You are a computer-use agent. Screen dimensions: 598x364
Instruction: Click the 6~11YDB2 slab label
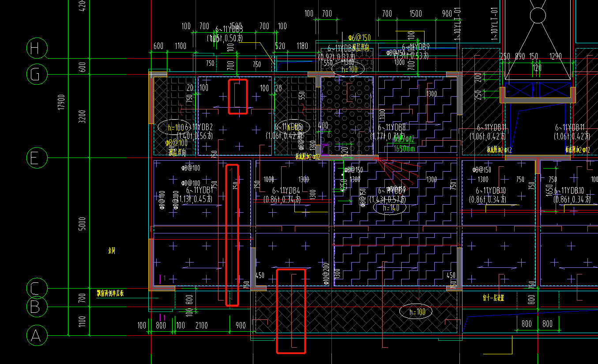199,127
